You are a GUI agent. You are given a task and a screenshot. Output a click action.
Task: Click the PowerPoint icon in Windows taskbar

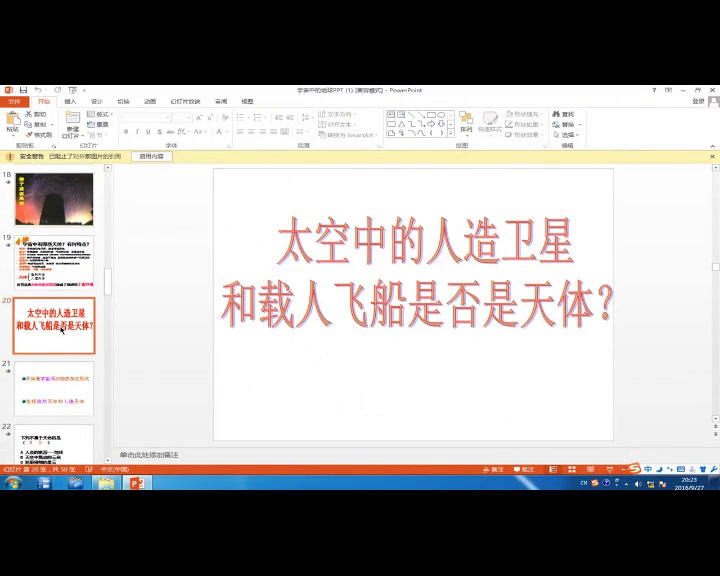[138, 483]
